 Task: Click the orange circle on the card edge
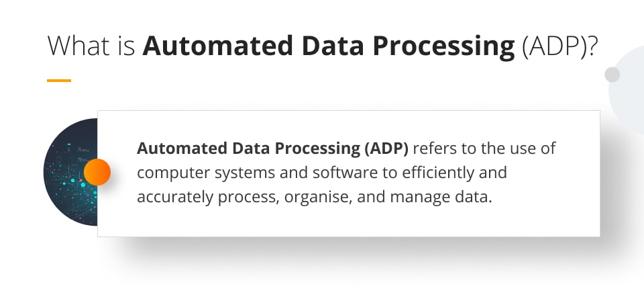click(97, 172)
